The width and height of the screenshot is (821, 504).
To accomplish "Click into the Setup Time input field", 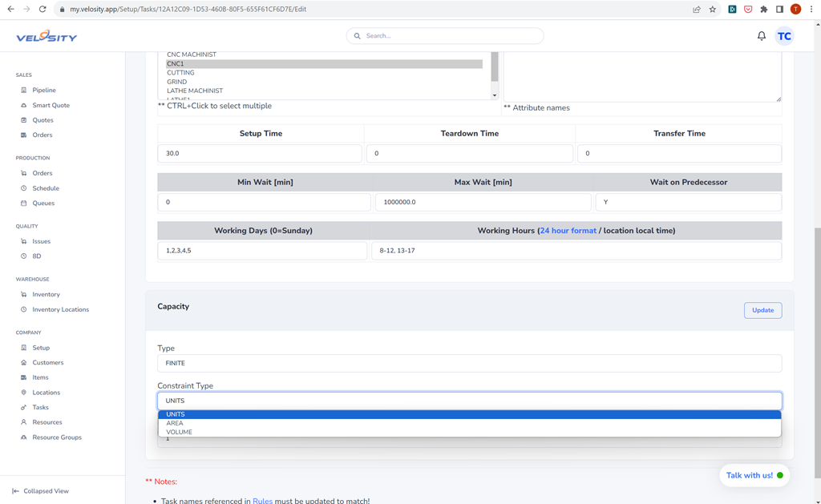I will point(260,153).
